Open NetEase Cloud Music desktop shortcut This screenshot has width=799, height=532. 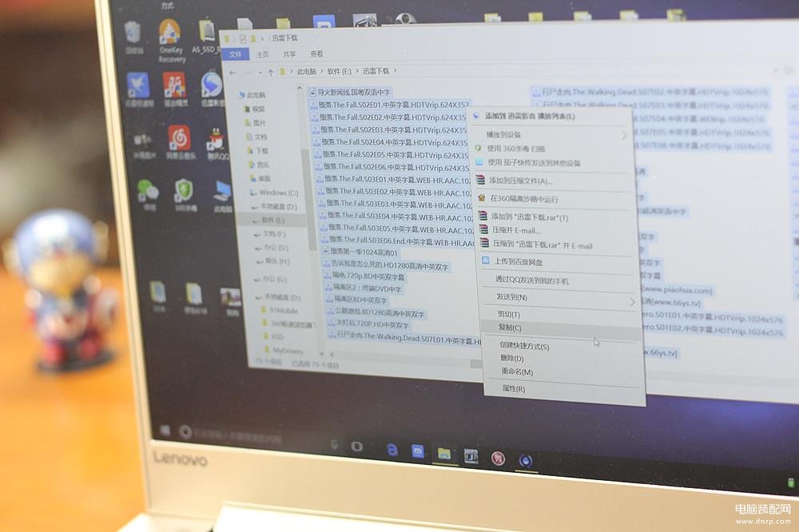click(179, 142)
